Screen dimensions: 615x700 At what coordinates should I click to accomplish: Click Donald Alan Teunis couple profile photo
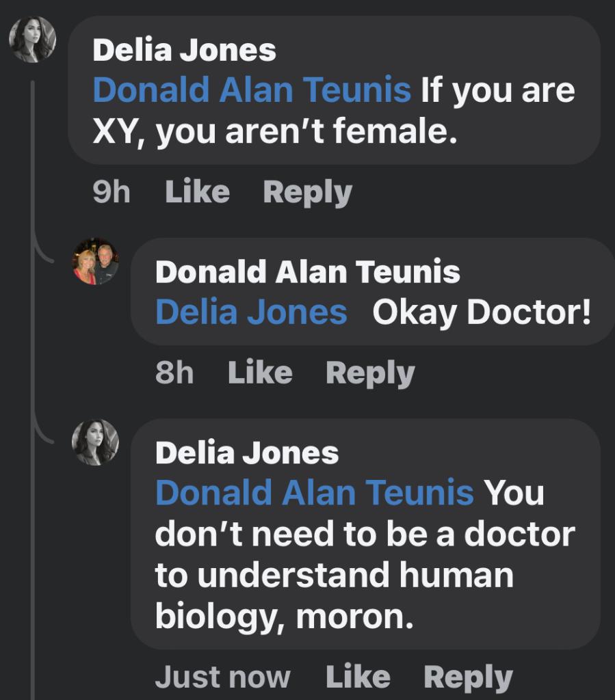pos(96,262)
